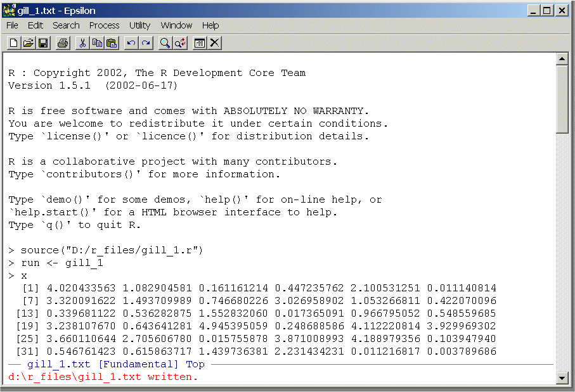This screenshot has width=575, height=392.
Task: Open the File menu
Action: (x=12, y=25)
